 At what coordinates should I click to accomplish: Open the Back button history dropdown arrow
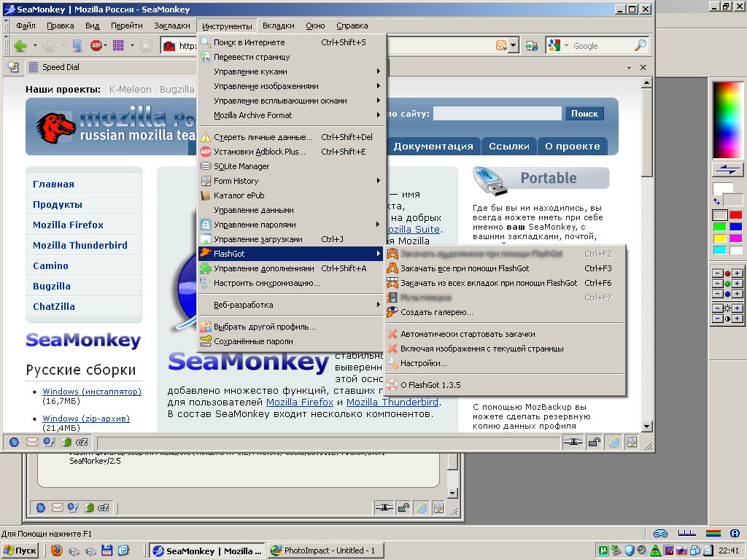[x=35, y=46]
